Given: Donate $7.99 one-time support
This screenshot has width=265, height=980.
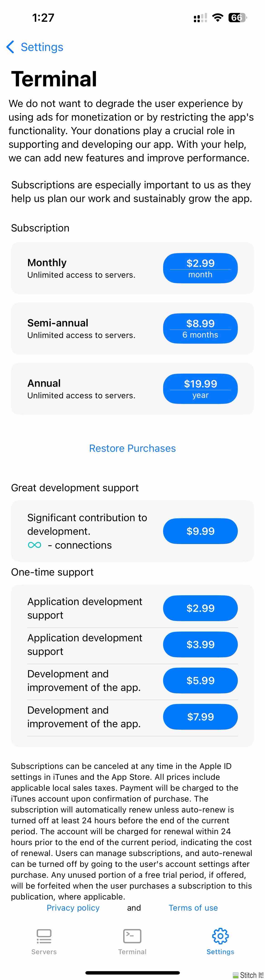Looking at the screenshot, I should click(200, 717).
